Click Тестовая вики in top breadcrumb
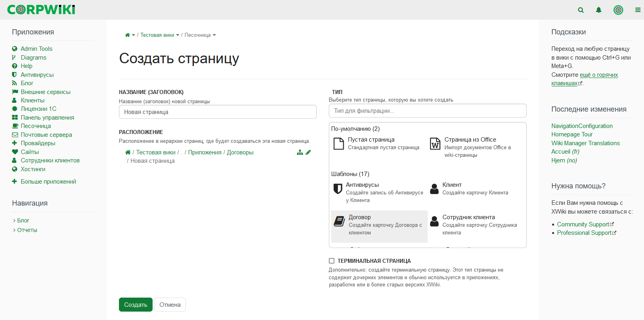This screenshot has height=320, width=644. pos(157,35)
